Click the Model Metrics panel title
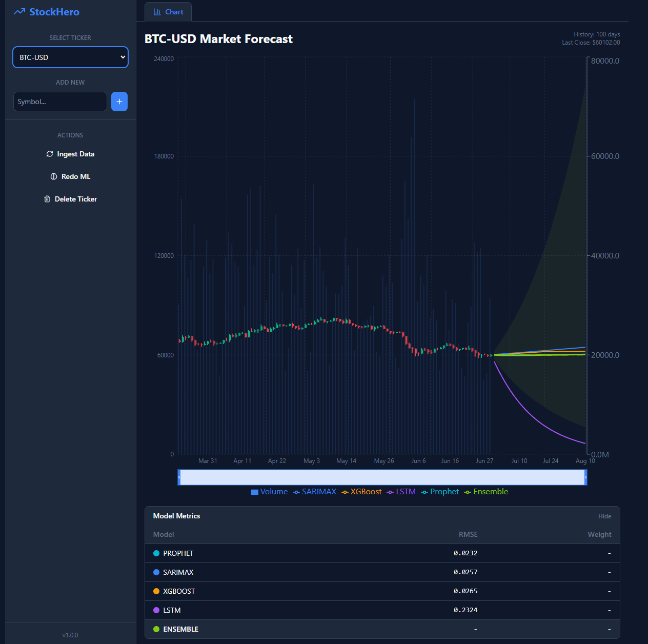 [x=176, y=516]
